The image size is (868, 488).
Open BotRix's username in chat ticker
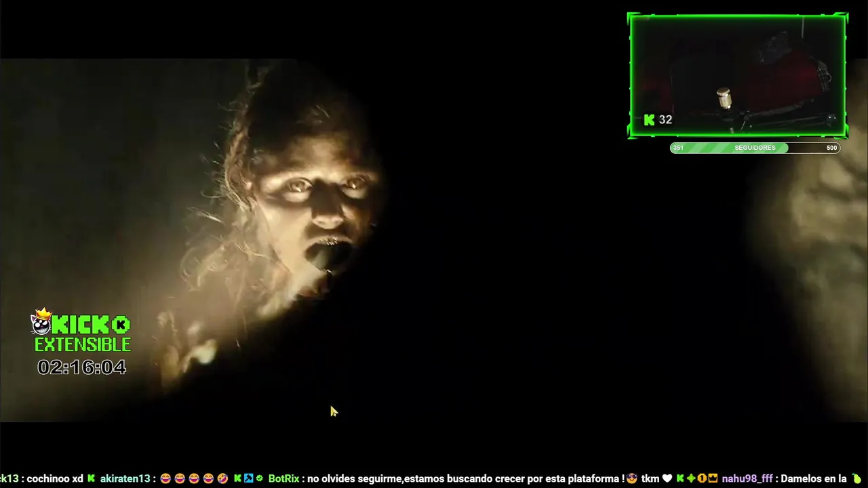click(x=283, y=479)
